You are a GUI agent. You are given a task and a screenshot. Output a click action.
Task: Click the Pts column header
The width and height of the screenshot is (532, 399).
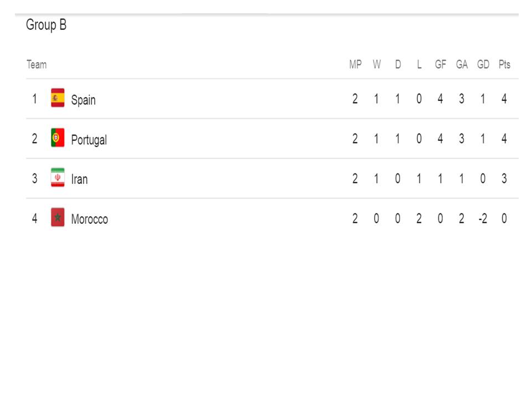coord(504,64)
